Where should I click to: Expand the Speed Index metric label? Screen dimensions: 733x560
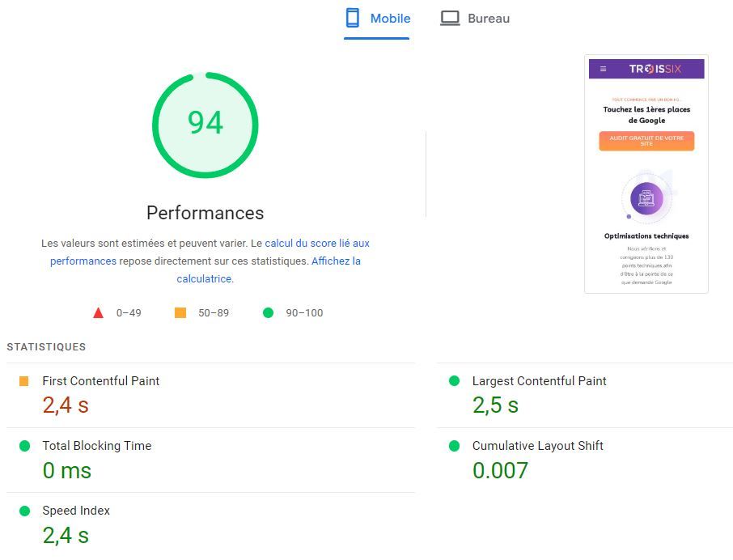(76, 511)
